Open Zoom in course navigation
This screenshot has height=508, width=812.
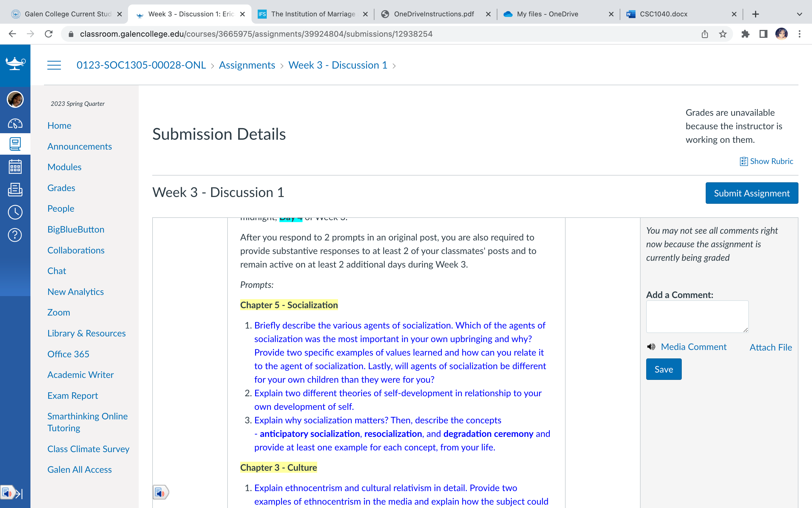click(x=59, y=312)
